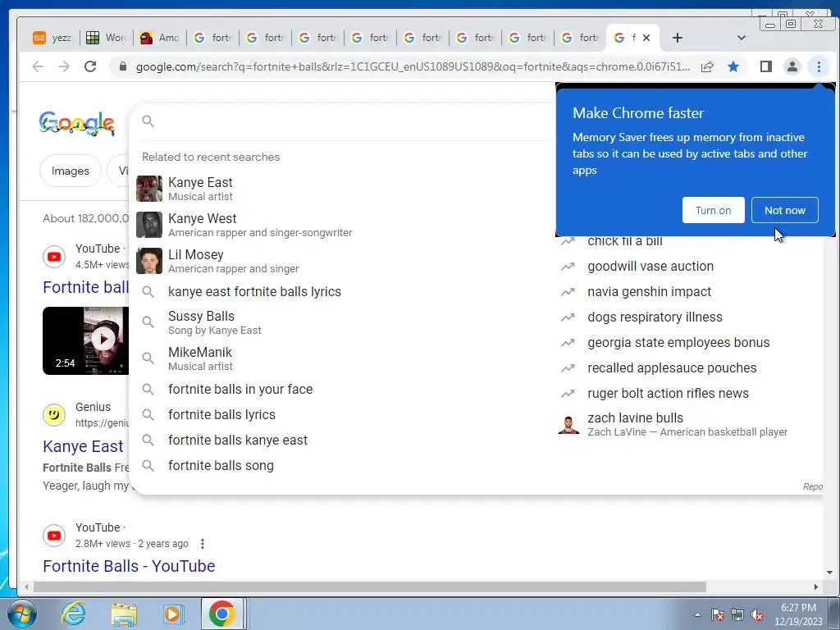
Task: Select the Images filter chip
Action: (71, 171)
